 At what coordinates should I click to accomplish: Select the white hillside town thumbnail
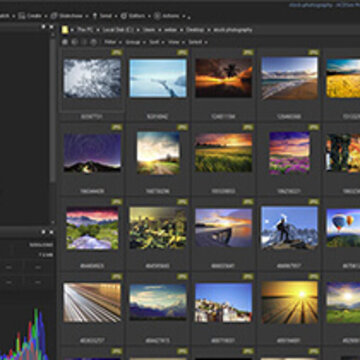coord(224,303)
